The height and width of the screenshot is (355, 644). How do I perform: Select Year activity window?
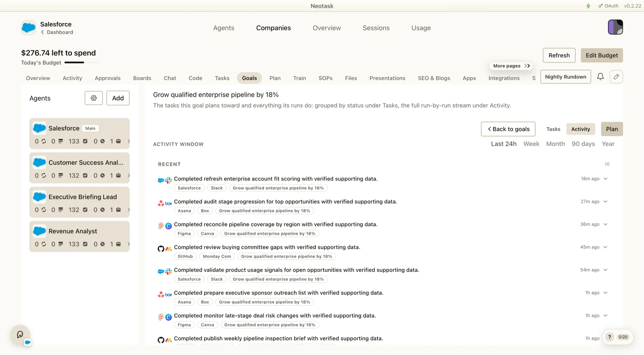(608, 144)
